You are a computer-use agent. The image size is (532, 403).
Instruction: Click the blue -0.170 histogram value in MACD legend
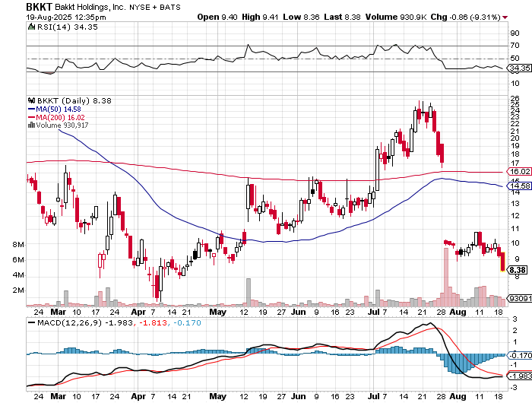[x=187, y=322]
